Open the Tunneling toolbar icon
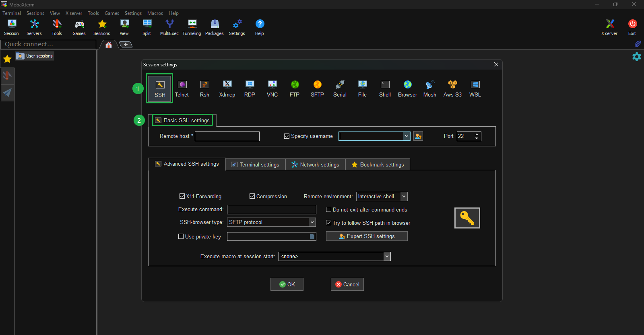Viewport: 644px width, 335px height. pos(192,28)
